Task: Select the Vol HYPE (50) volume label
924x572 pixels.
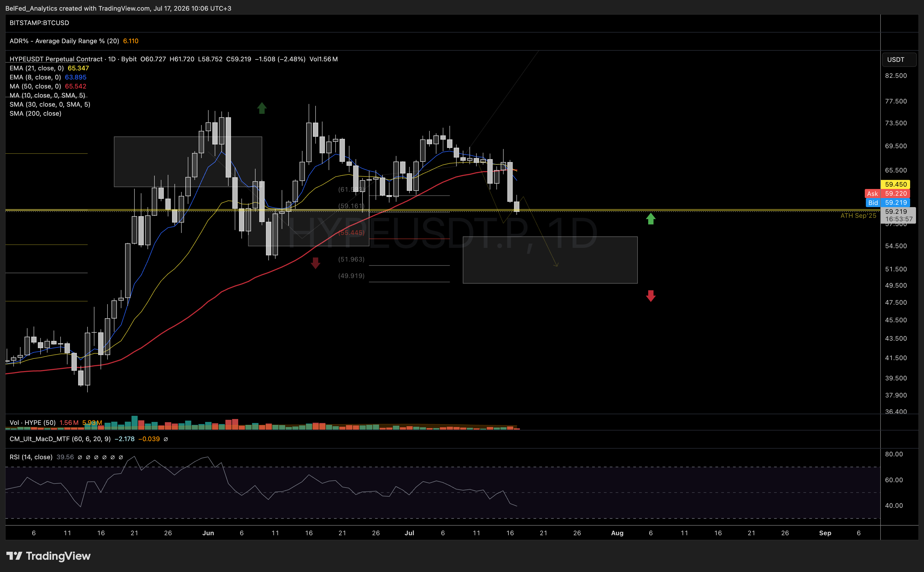Action: pos(33,422)
